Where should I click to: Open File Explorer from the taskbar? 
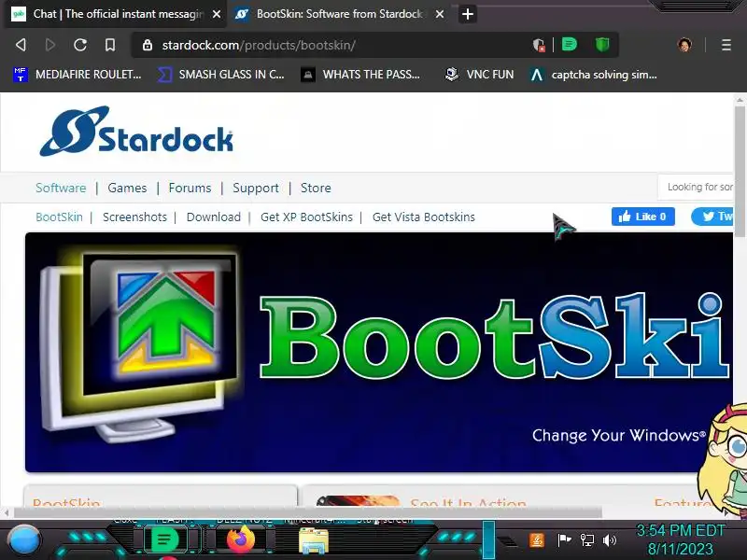pyautogui.click(x=314, y=541)
